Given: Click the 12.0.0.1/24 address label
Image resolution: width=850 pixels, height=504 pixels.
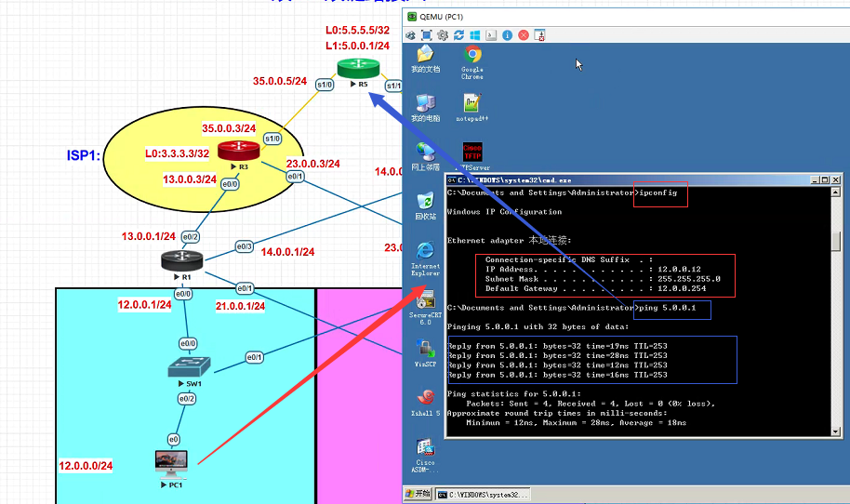Looking at the screenshot, I should (144, 305).
